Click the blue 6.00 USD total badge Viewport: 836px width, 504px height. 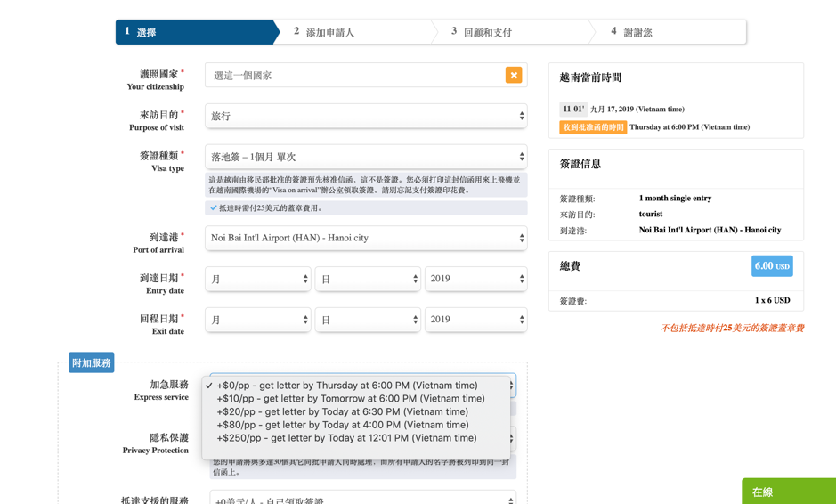pos(772,266)
